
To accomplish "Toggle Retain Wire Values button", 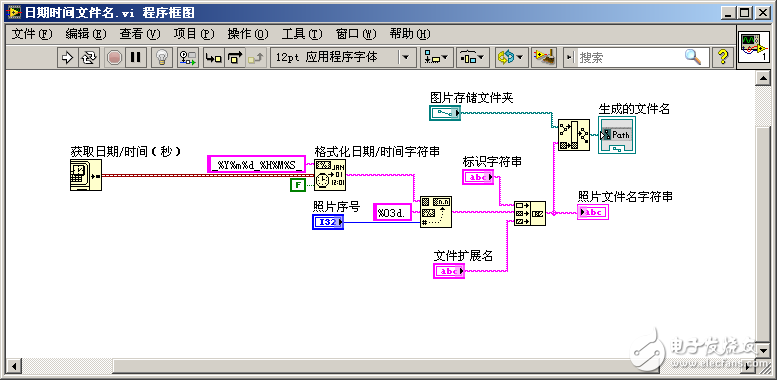I will pos(188,57).
